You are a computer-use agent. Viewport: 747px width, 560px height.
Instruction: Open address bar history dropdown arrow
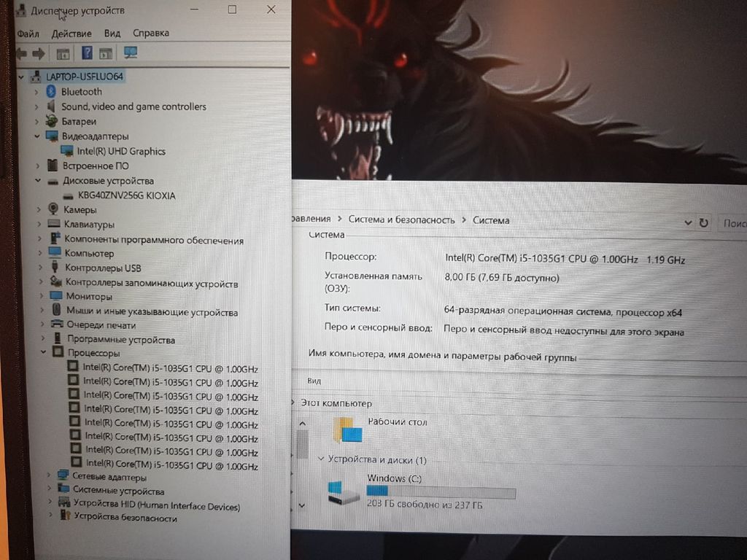[x=688, y=222]
